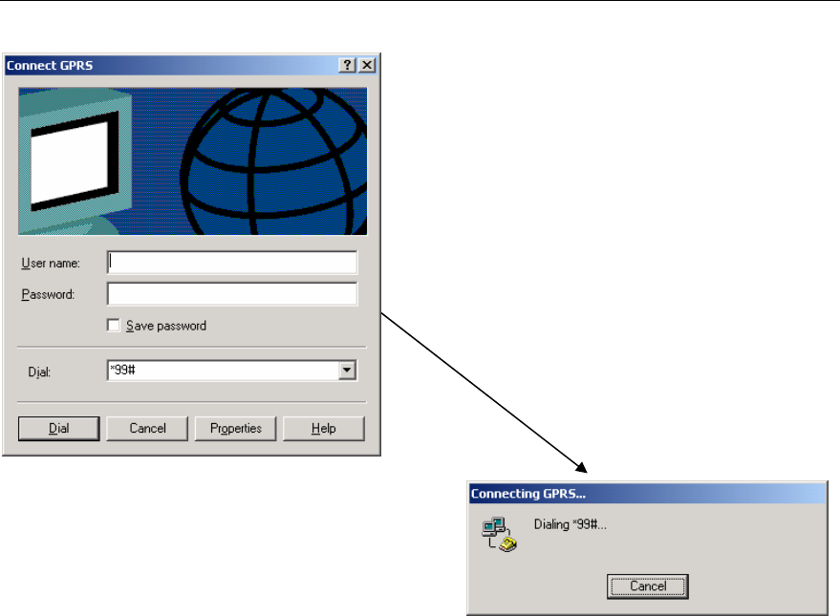Image resolution: width=840 pixels, height=616 pixels.
Task: Click the Dialing *99#... status text
Action: click(570, 524)
